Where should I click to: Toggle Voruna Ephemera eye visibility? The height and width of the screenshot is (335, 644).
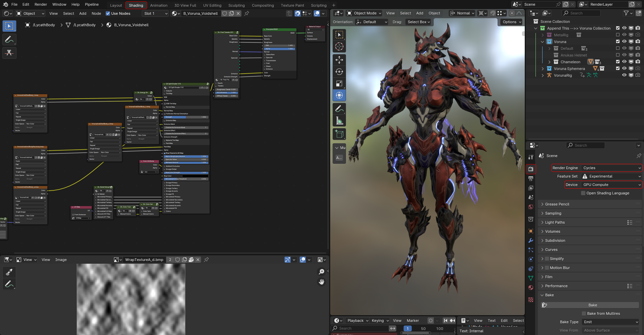[624, 69]
